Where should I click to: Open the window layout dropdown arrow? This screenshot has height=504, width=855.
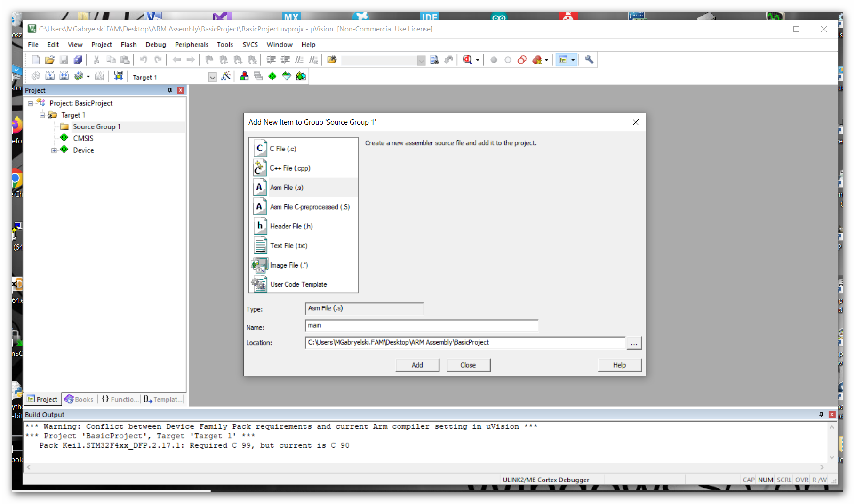click(x=573, y=60)
